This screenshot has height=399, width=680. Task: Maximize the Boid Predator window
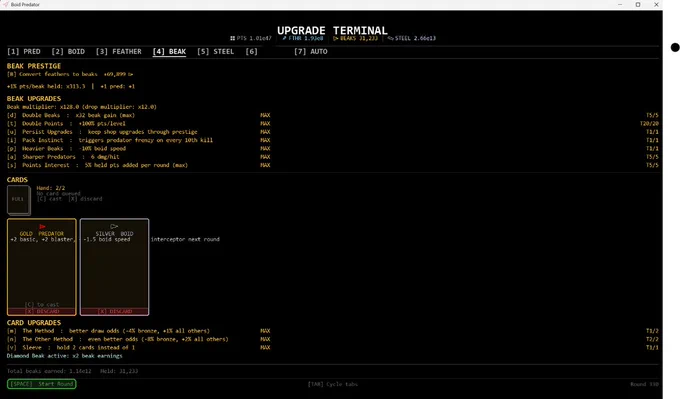[638, 4]
